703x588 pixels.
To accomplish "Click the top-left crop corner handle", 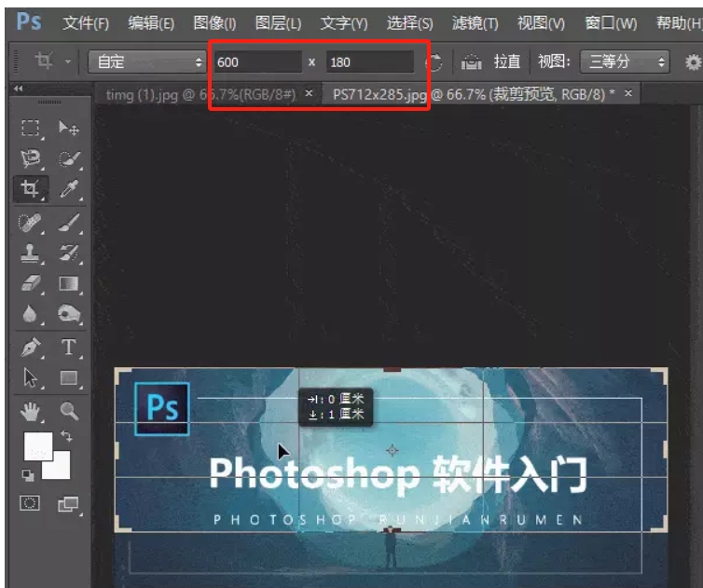I will coord(122,376).
